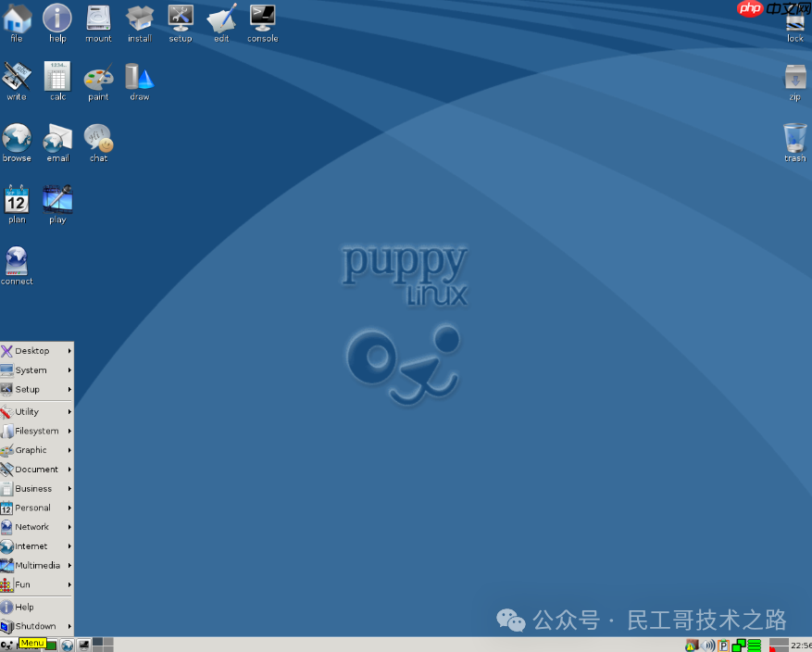Open the console terminal
Screen dimensions: 812x652
point(262,19)
